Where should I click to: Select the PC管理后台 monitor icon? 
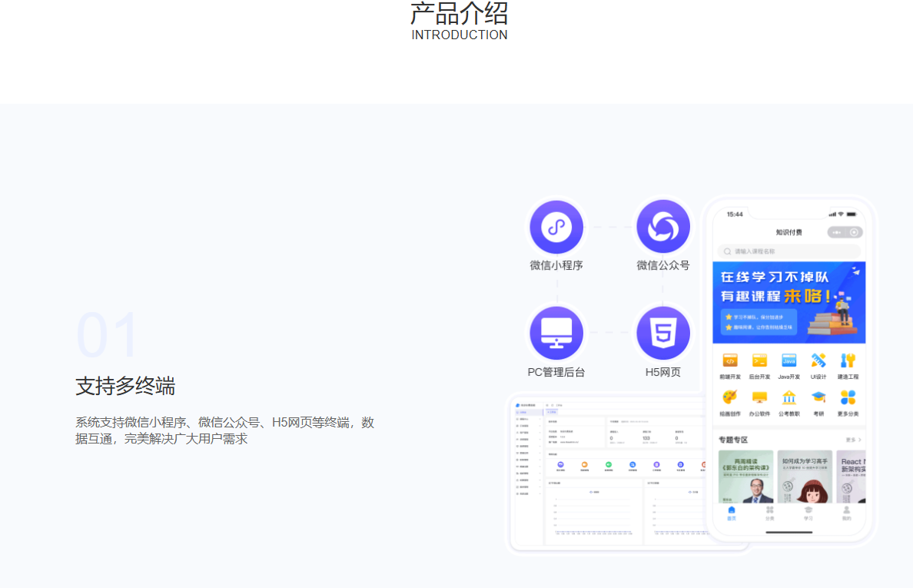pyautogui.click(x=556, y=333)
